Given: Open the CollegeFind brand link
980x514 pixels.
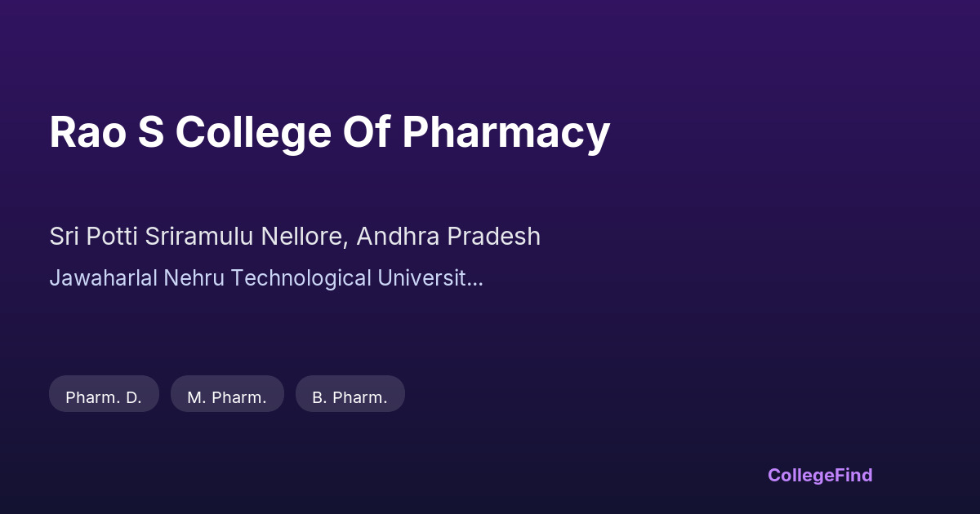Looking at the screenshot, I should coord(820,475).
